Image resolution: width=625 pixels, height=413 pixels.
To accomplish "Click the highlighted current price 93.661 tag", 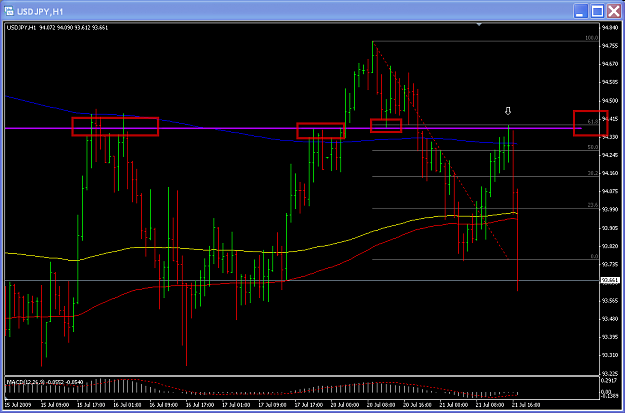I will [x=610, y=281].
